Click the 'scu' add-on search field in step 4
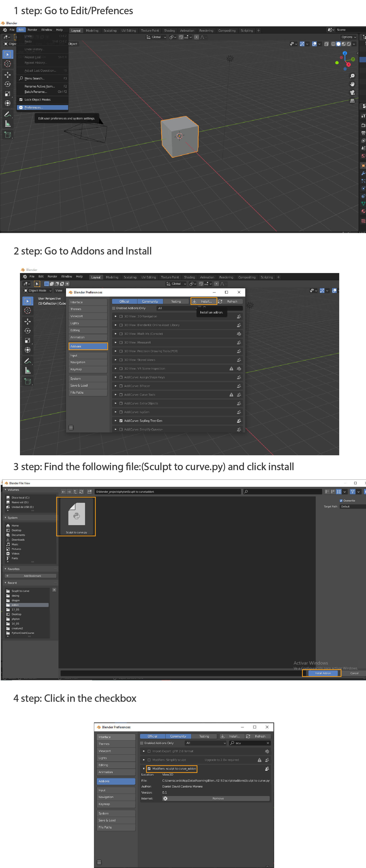This screenshot has width=366, height=868. pyautogui.click(x=250, y=743)
